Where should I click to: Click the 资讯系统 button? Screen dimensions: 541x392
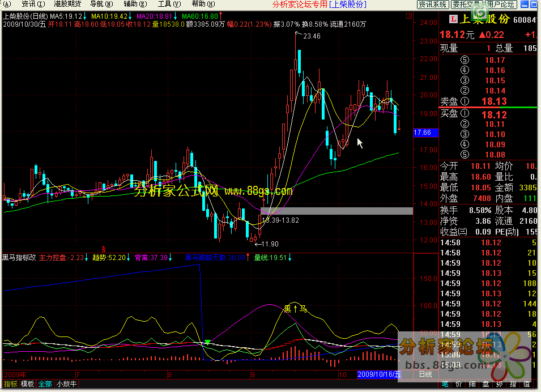pos(433,5)
